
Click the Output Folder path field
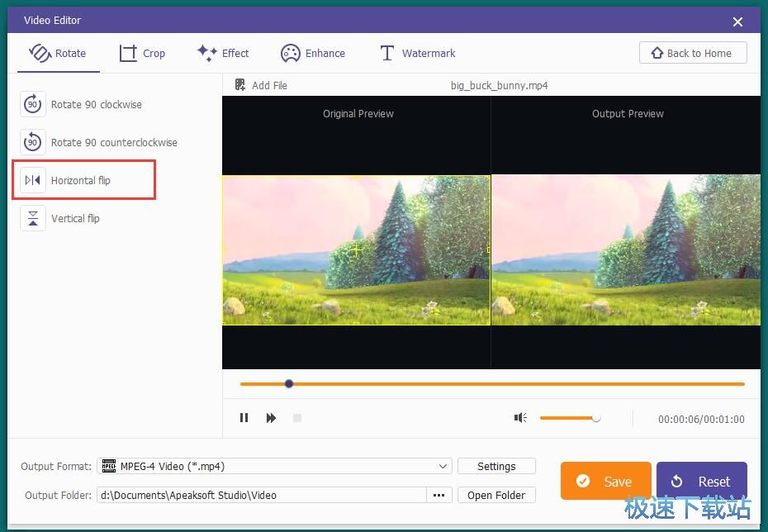coord(262,496)
